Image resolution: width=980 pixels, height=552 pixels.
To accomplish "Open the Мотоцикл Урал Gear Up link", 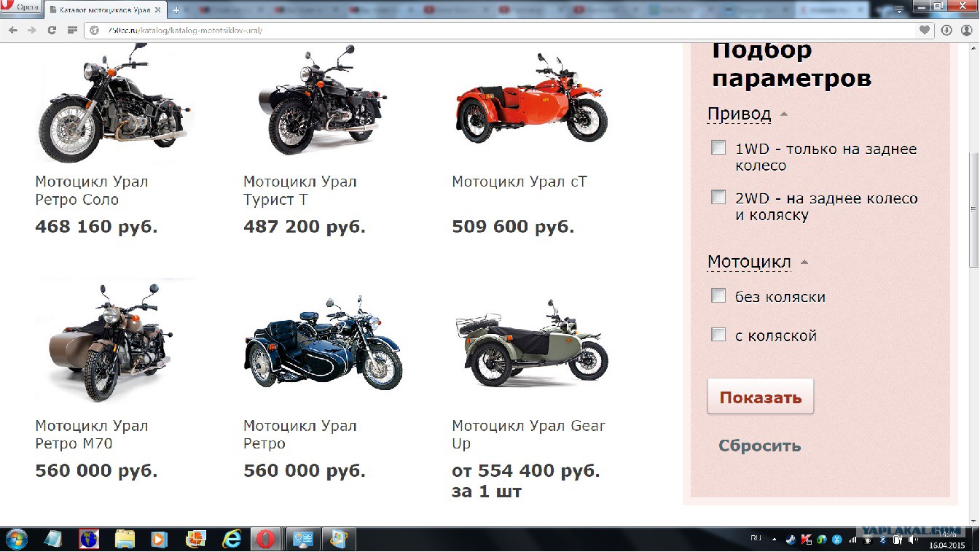I will pyautogui.click(x=529, y=435).
